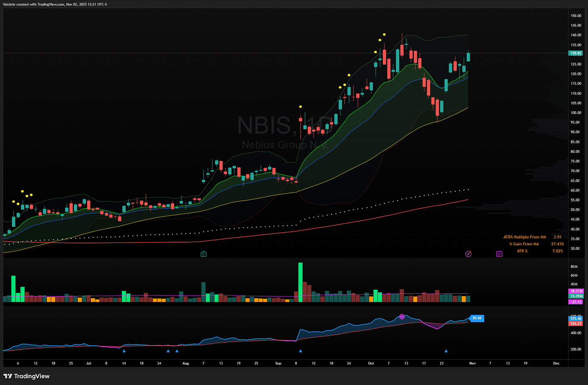
Task: Click the ATR% Multiple From MA text
Action: tap(525, 237)
